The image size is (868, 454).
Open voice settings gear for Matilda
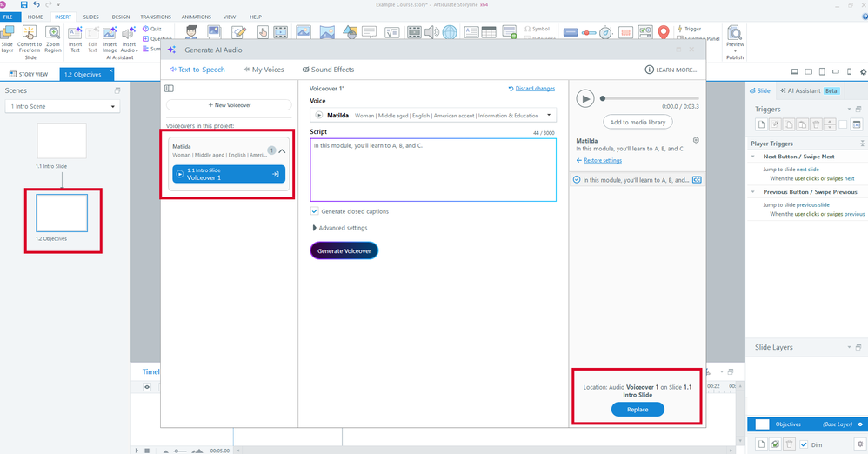point(696,141)
